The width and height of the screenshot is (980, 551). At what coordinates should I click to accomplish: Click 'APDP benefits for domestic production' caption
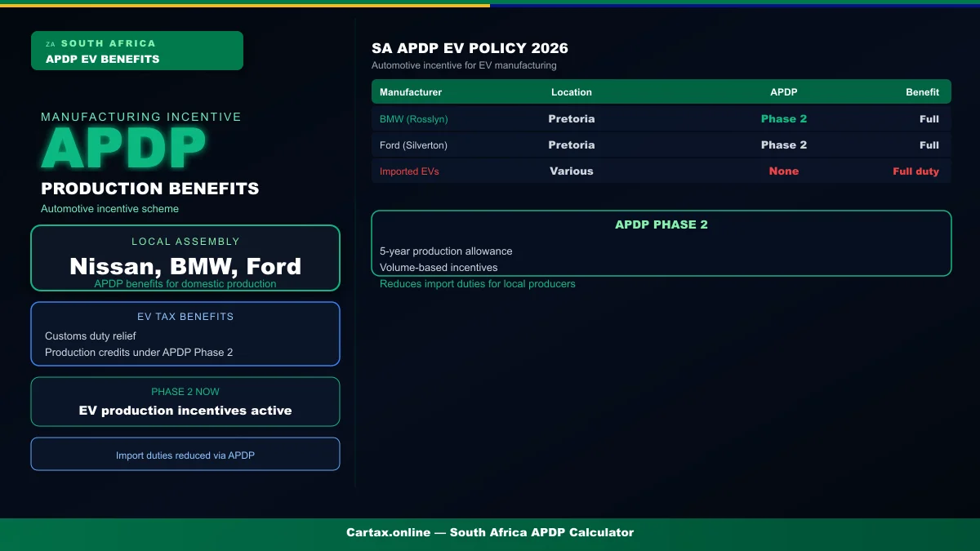click(185, 284)
